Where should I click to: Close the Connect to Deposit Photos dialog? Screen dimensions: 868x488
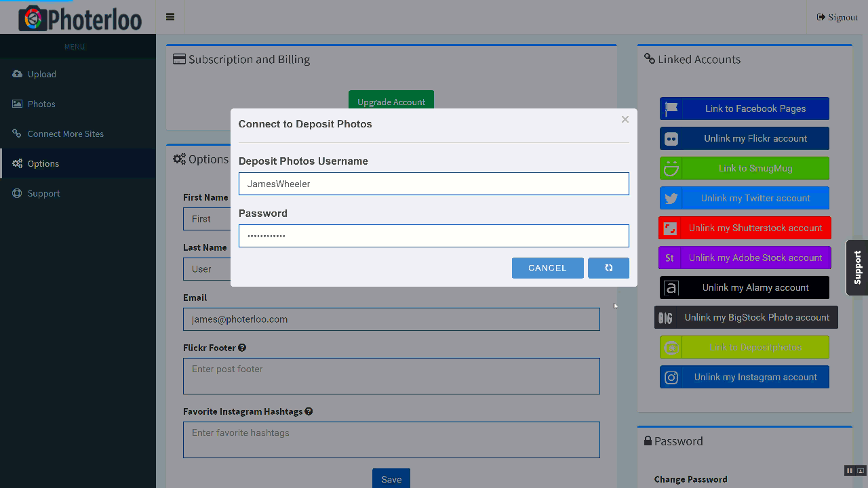[625, 119]
